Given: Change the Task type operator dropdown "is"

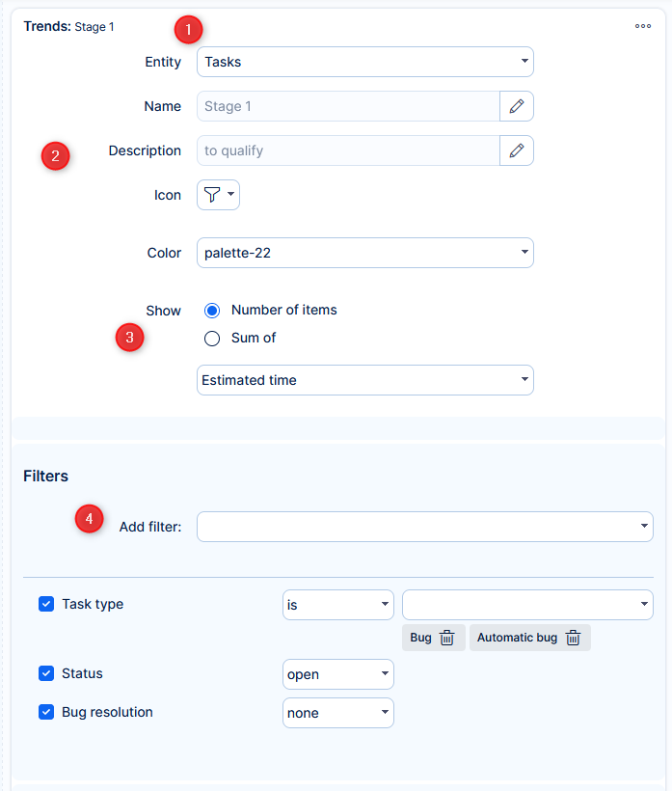Looking at the screenshot, I should (337, 605).
